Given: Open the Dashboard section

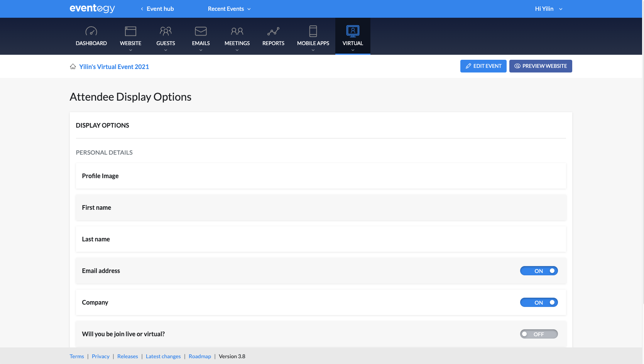Looking at the screenshot, I should (91, 36).
